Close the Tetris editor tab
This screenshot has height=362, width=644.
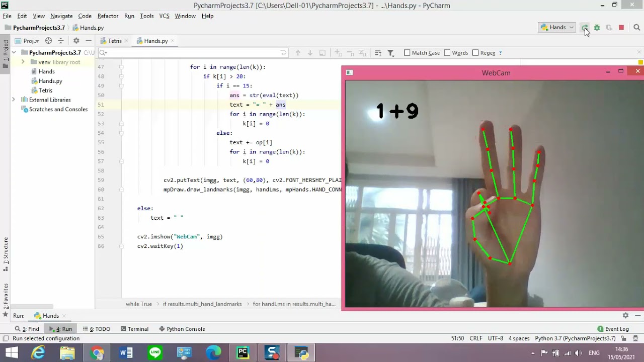tap(126, 41)
